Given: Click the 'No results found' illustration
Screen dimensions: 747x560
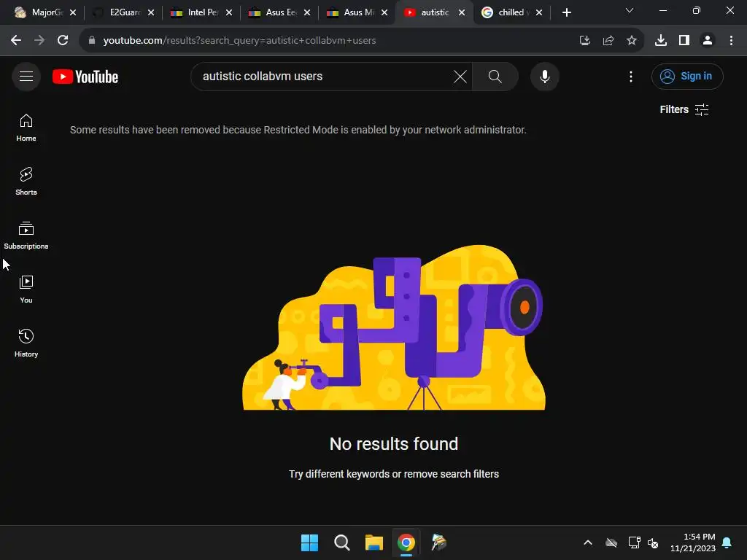Looking at the screenshot, I should tap(394, 327).
